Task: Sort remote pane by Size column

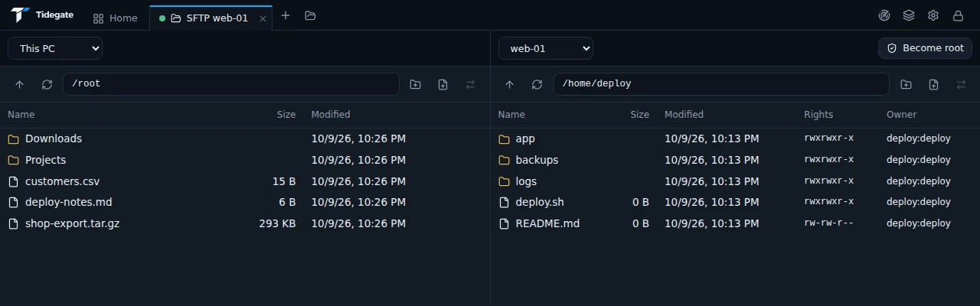Action: [639, 115]
